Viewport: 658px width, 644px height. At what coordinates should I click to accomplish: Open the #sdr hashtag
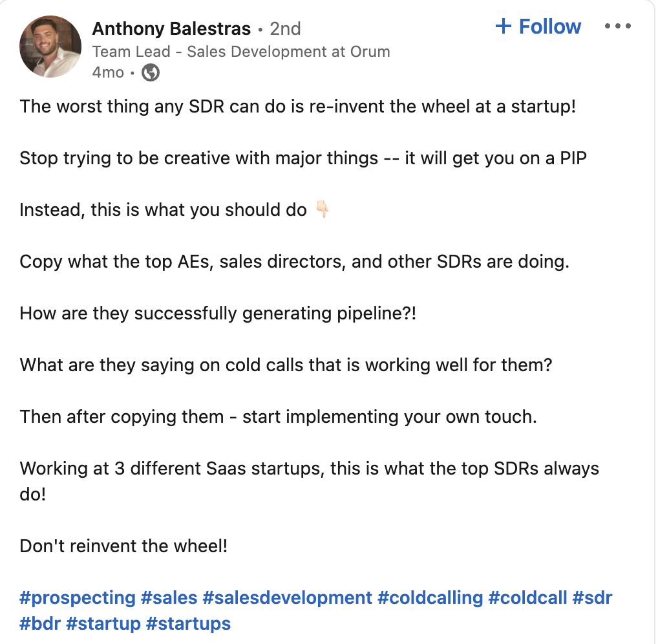point(592,597)
